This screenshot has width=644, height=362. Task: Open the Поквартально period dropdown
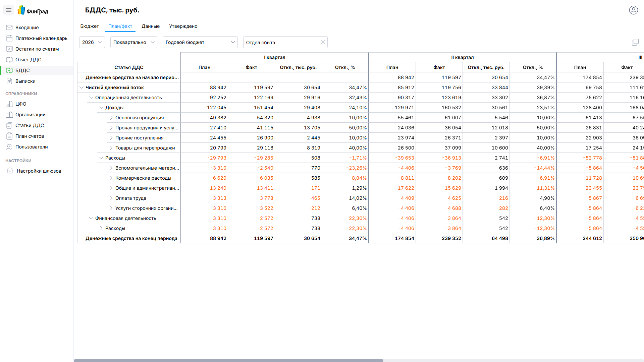(133, 42)
